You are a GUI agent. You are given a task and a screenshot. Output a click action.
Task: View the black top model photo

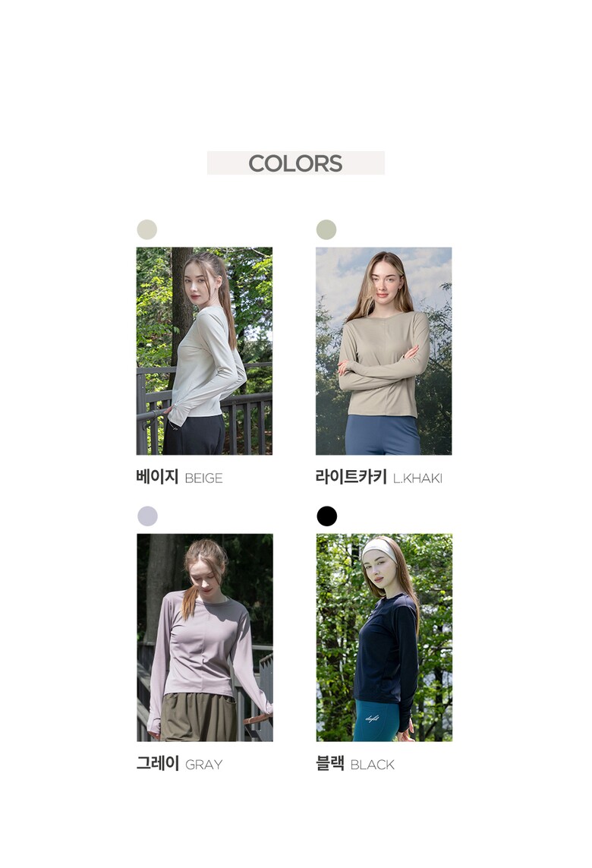coord(384,637)
